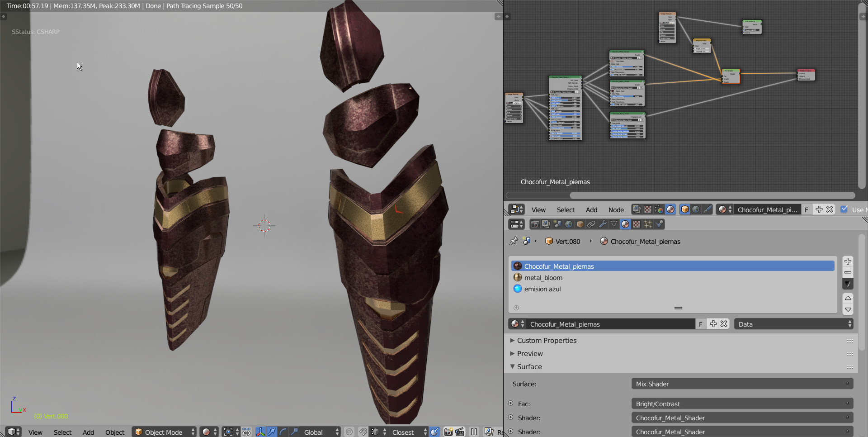Unlink material with X in node editor header

click(x=830, y=209)
